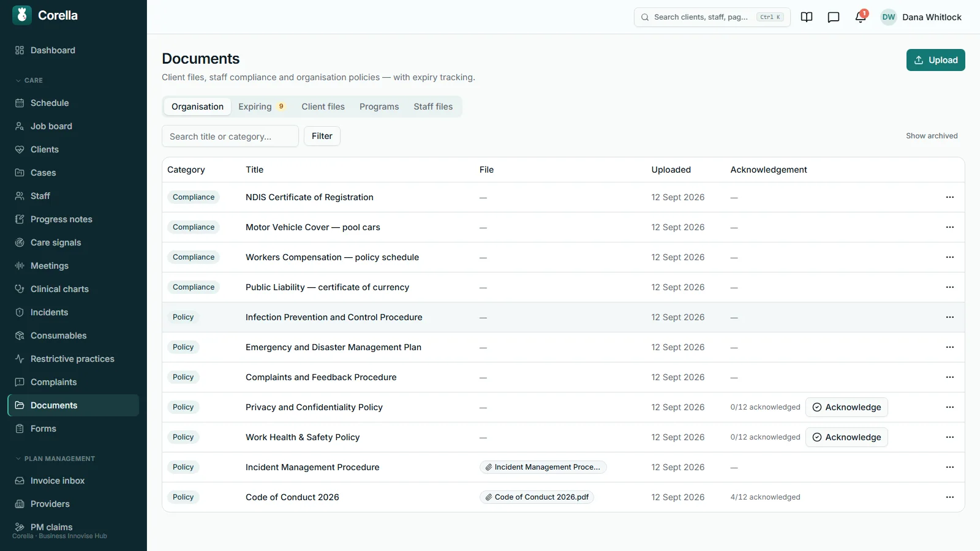This screenshot has width=980, height=551.
Task: Switch to the Programs tab
Action: pos(379,107)
